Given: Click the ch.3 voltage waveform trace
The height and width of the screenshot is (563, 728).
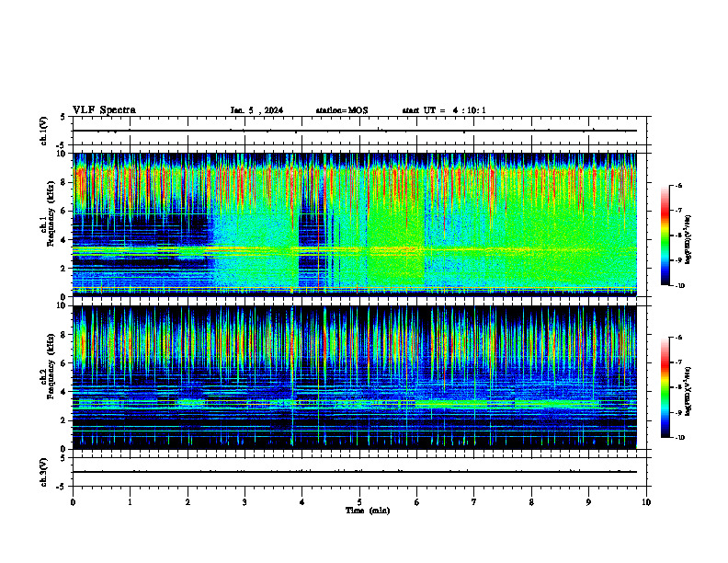Looking at the screenshot, I should point(354,472).
